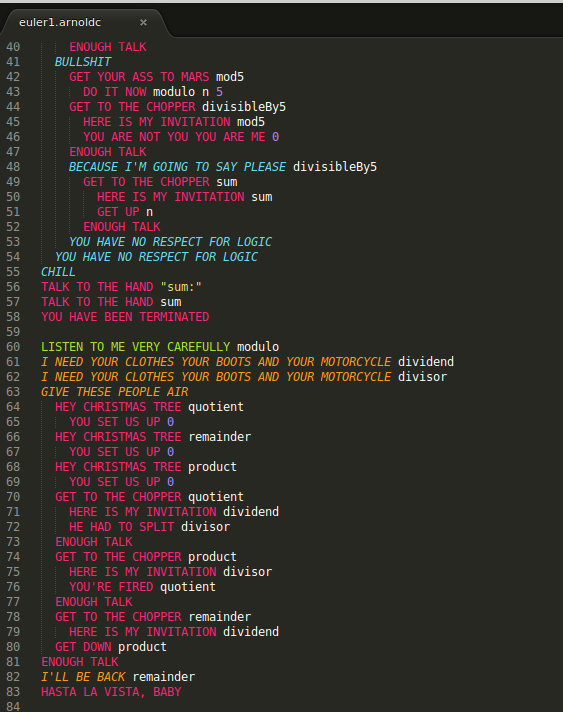Click HASTA LA VISTA, BABY on line 83
Image resolution: width=563 pixels, height=712 pixels.
111,692
